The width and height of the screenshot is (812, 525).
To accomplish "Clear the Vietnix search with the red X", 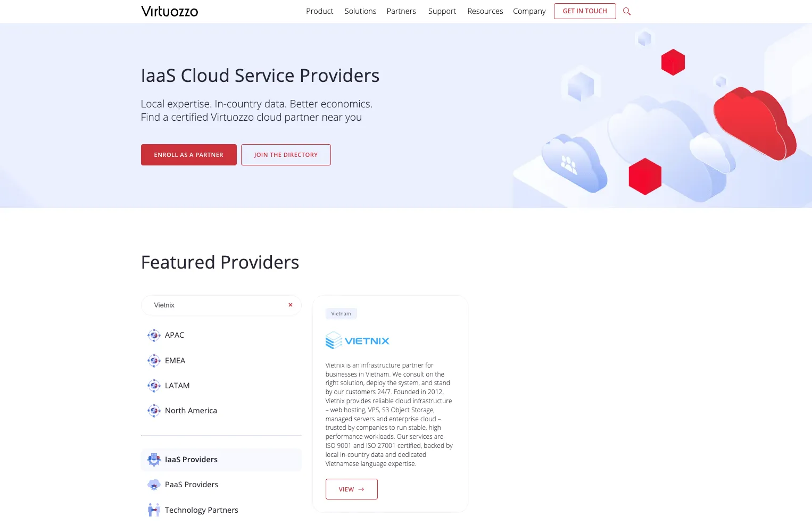I will [x=291, y=305].
